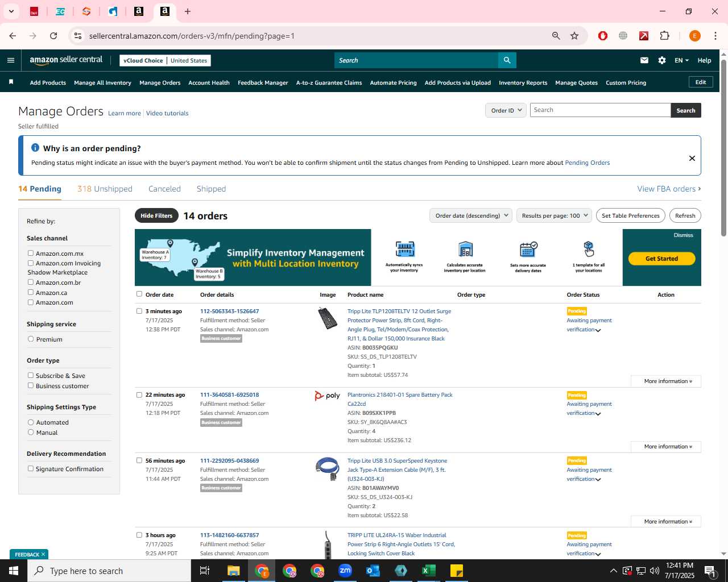Open a new browser tab
The width and height of the screenshot is (728, 582).
[188, 11]
